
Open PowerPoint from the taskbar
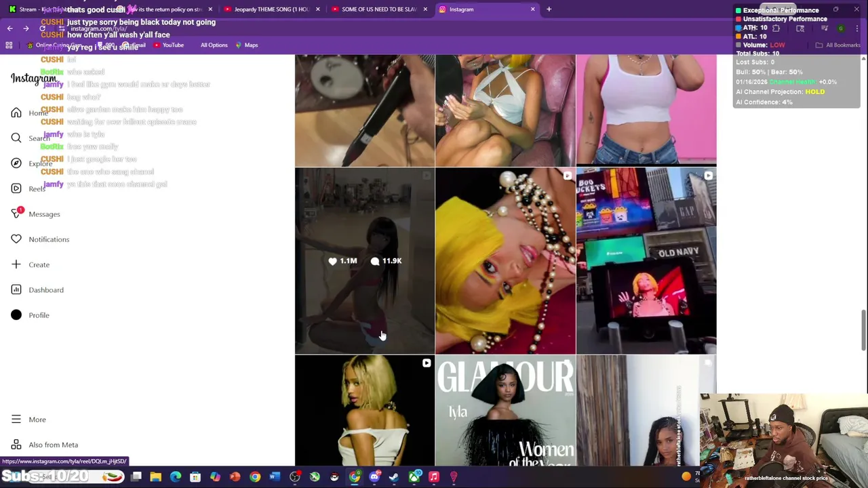[235, 477]
